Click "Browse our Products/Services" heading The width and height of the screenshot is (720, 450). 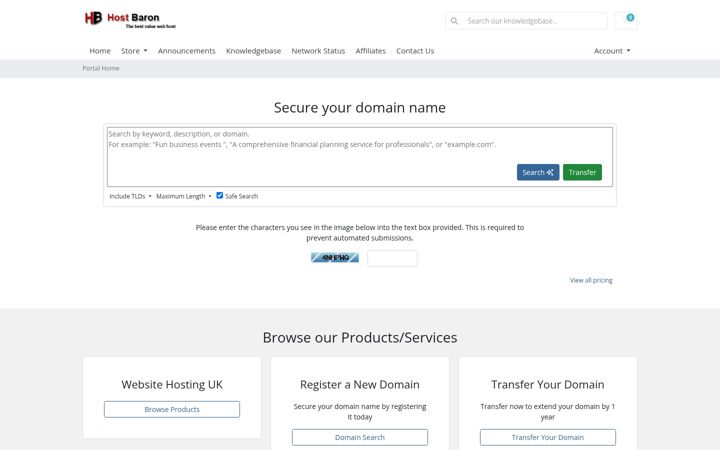(x=360, y=338)
